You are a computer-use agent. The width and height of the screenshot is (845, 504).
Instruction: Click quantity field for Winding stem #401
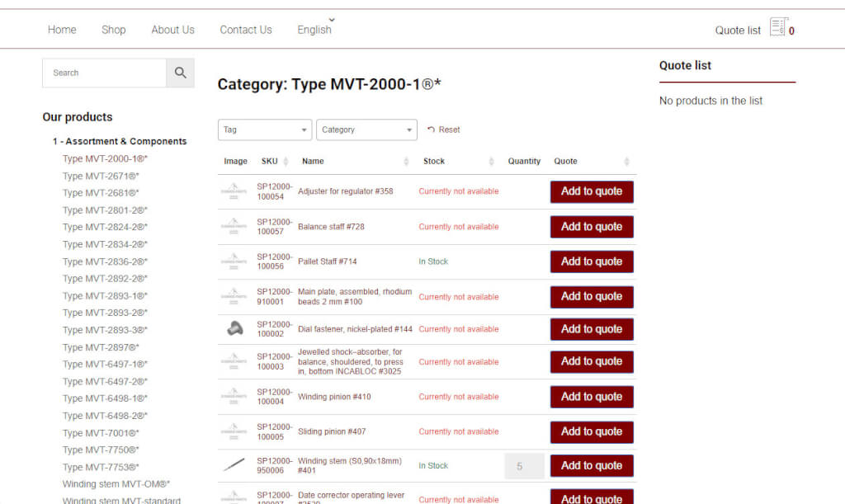524,466
